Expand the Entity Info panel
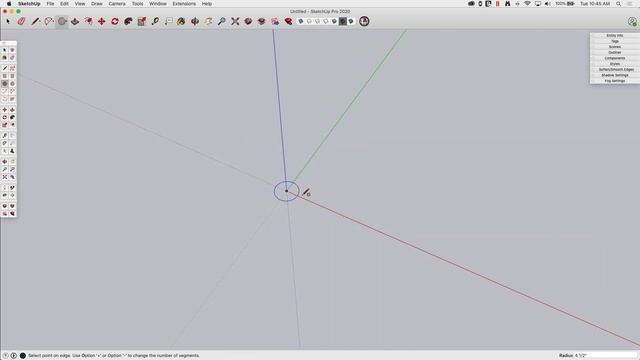 tap(615, 36)
